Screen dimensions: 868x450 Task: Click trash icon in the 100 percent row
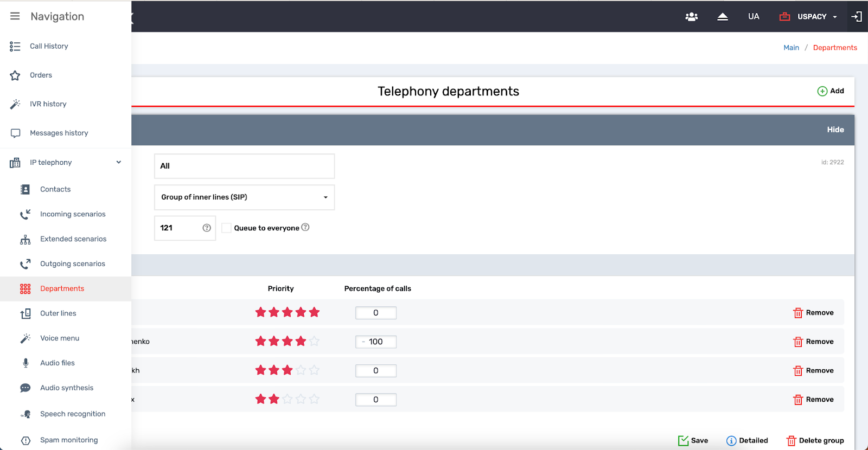point(798,342)
